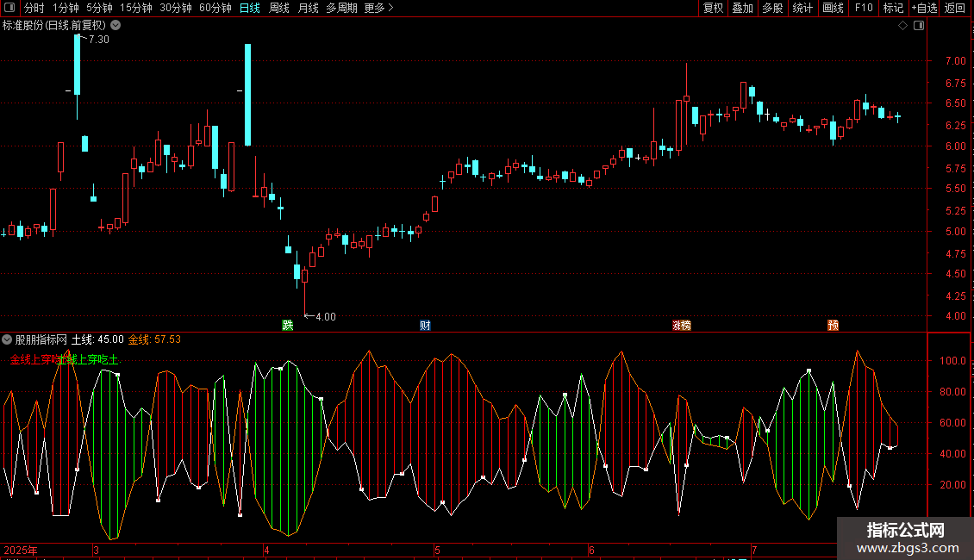974x560 pixels.
Task: Click the 标记 mark button
Action: click(893, 8)
